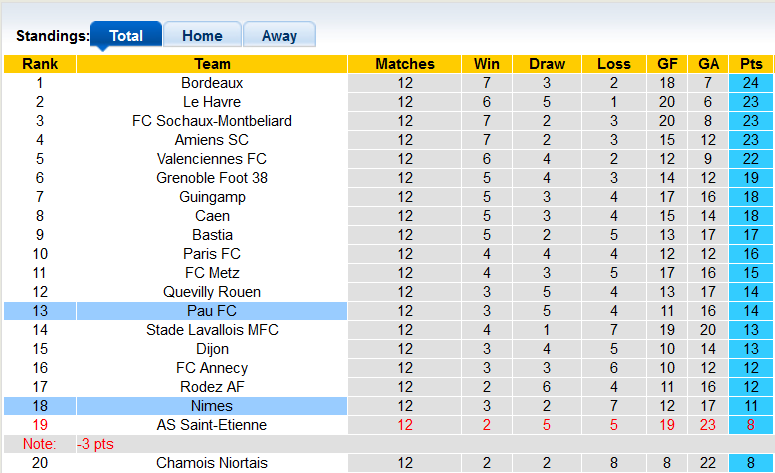Open AS Saint-Etienne team link
The height and width of the screenshot is (473, 775).
(212, 425)
